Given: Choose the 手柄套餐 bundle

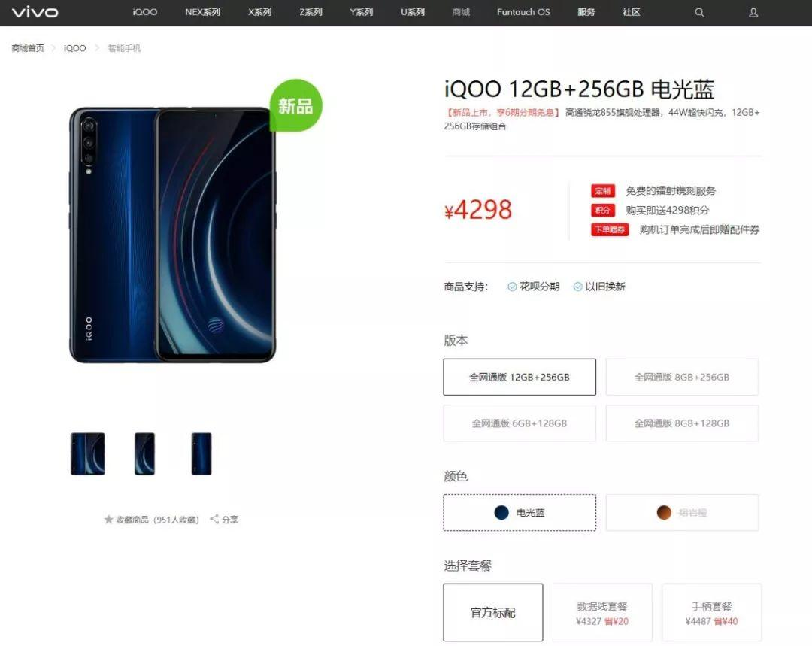Looking at the screenshot, I should pos(711,612).
